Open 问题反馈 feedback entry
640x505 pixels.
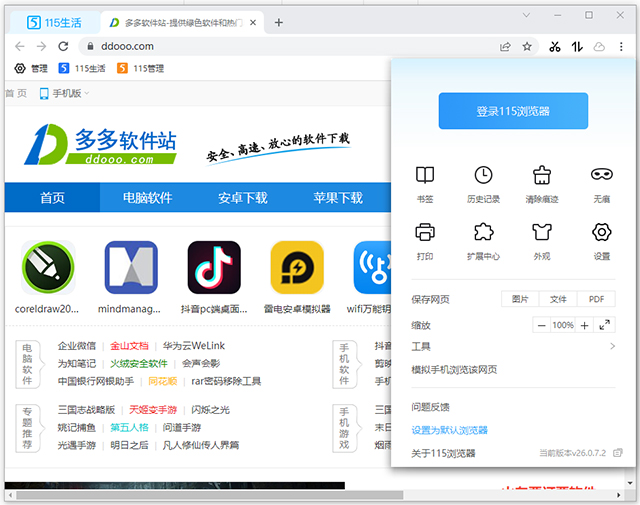tap(430, 407)
